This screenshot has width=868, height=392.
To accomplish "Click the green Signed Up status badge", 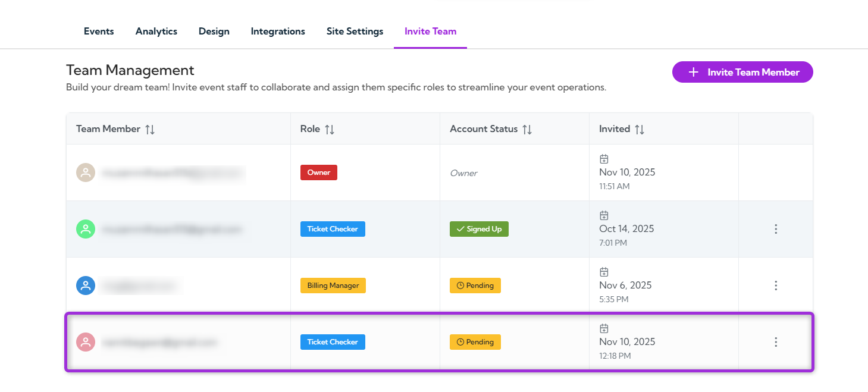I will pyautogui.click(x=479, y=229).
